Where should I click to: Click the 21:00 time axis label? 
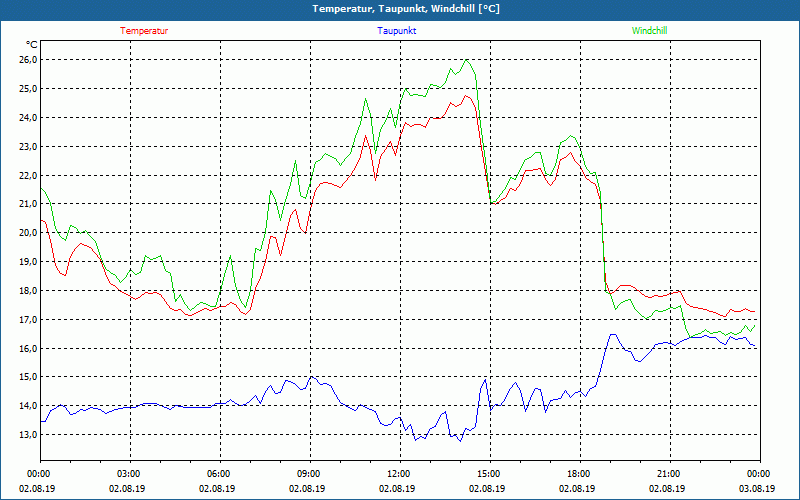click(x=669, y=474)
